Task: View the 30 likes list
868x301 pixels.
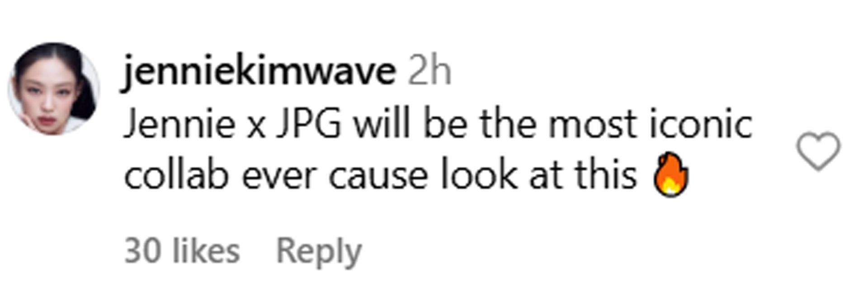Action: (182, 251)
